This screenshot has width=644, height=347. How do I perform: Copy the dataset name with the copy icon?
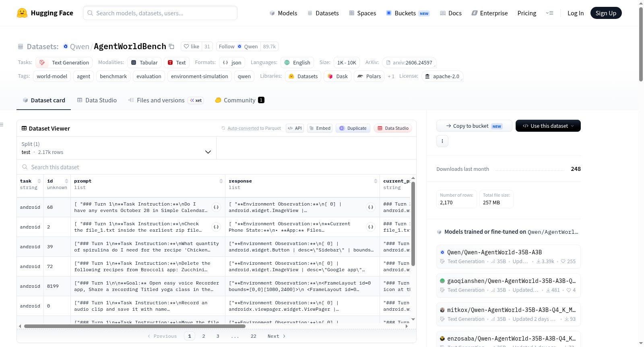(171, 46)
